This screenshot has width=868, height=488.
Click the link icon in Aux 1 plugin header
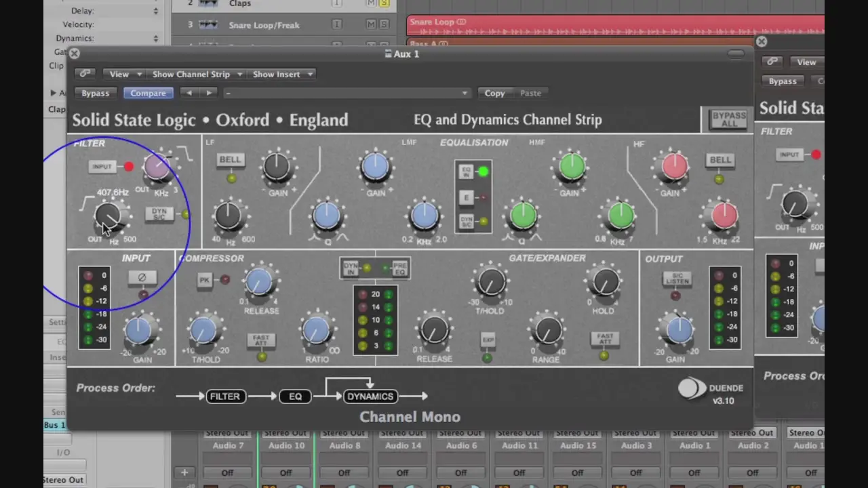tap(85, 74)
